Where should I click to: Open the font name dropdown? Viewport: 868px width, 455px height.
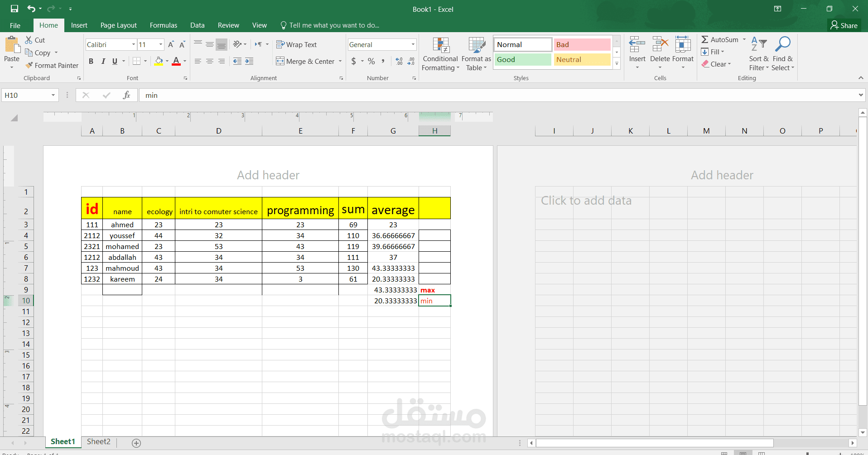click(x=134, y=44)
